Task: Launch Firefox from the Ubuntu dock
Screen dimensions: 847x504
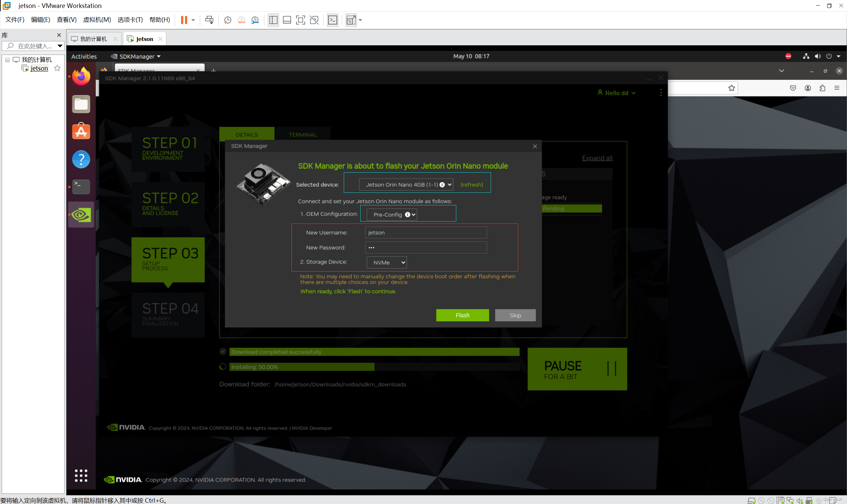Action: (x=81, y=76)
